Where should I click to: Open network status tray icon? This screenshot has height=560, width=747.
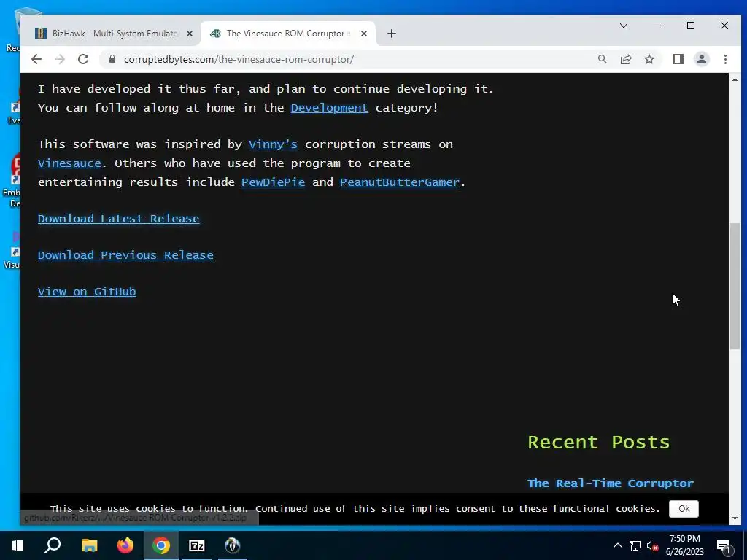[635, 545]
